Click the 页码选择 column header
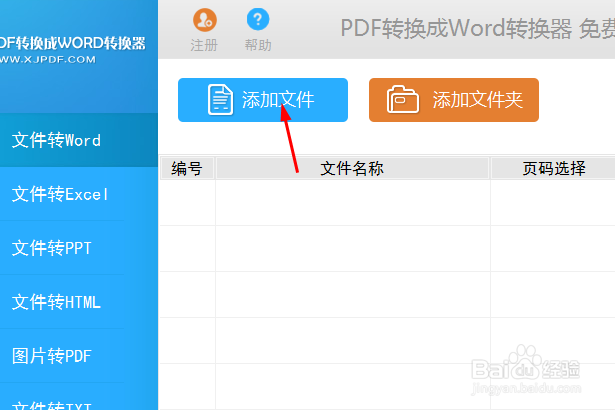Image resolution: width=615 pixels, height=410 pixels. (x=553, y=169)
